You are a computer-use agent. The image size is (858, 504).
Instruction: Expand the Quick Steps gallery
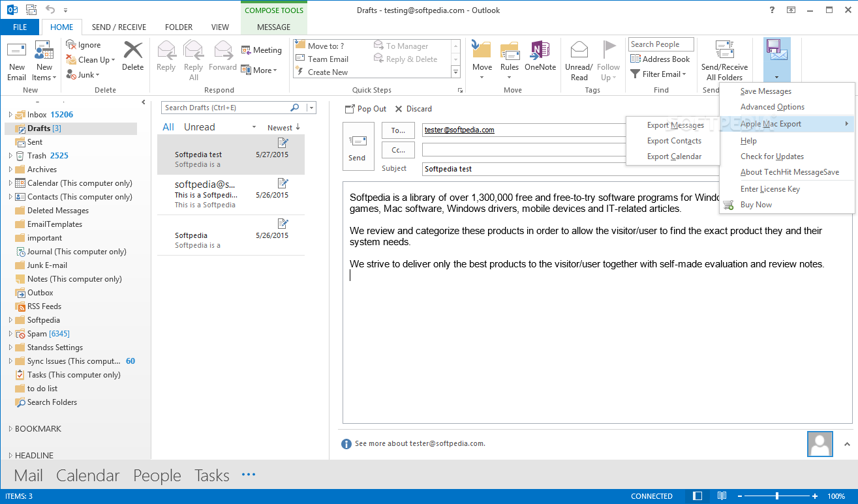pos(455,72)
